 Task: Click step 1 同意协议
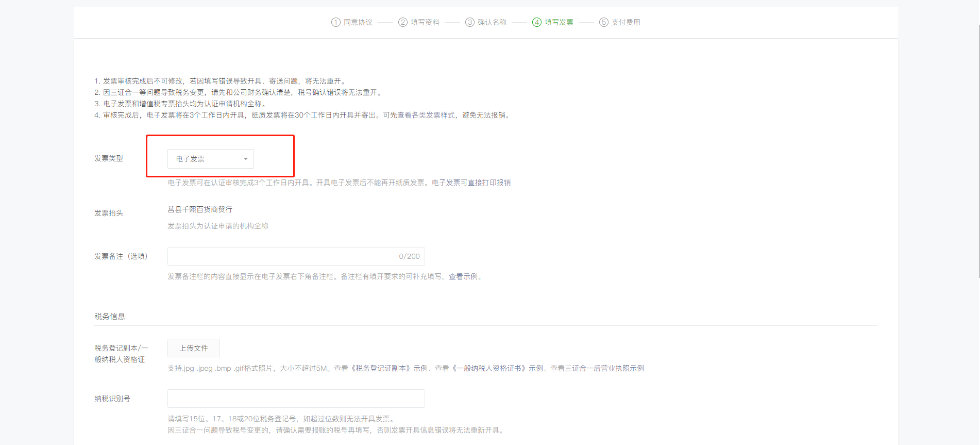coord(352,22)
